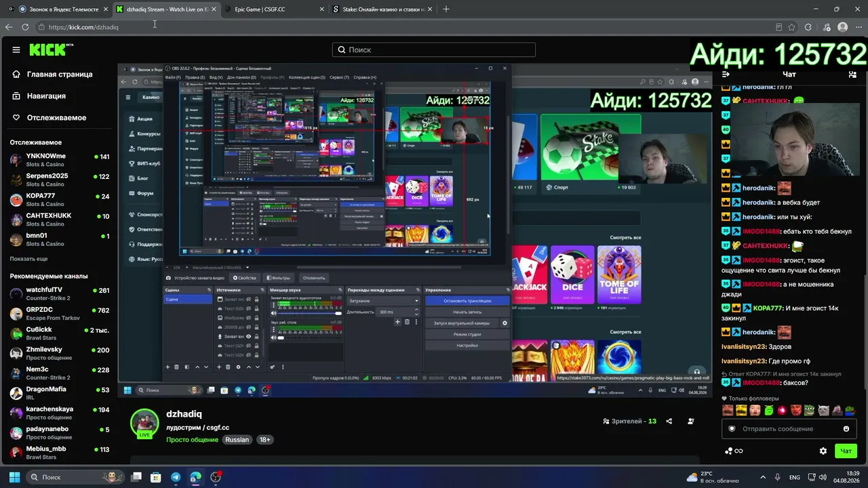Open the emoji picker in chat input
Image resolution: width=868 pixels, height=488 pixels.
pyautogui.click(x=846, y=428)
